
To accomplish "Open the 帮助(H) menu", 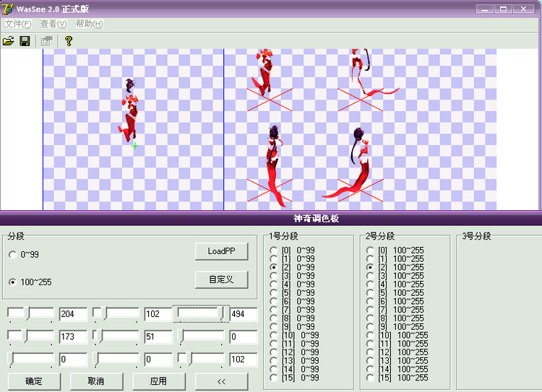I will [89, 24].
